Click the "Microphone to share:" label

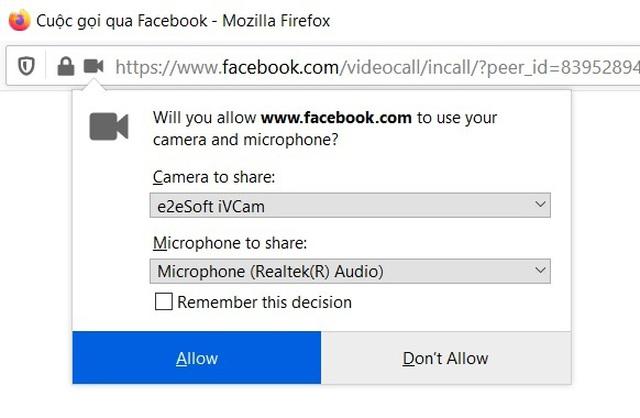229,243
